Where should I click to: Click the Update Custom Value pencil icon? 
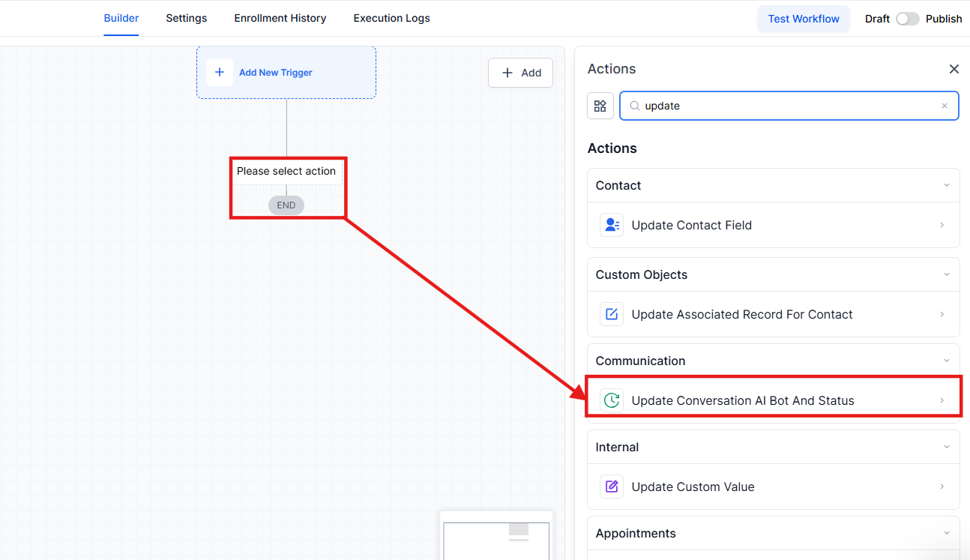pyautogui.click(x=612, y=487)
